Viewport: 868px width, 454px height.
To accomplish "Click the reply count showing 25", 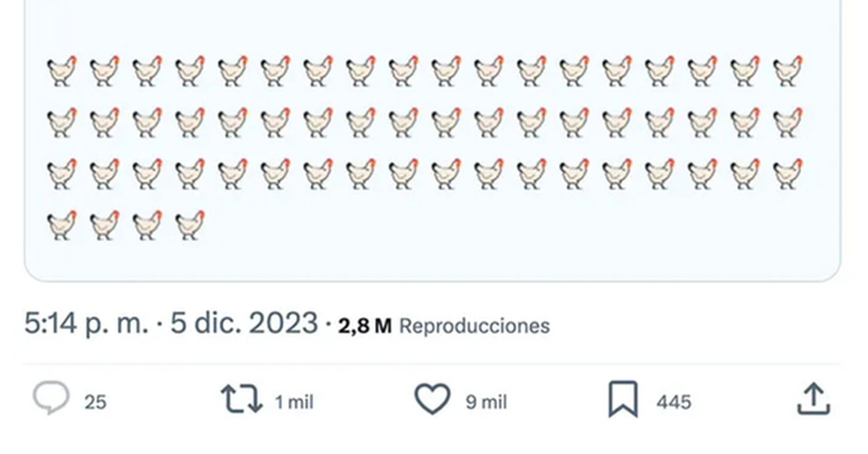I will point(95,402).
